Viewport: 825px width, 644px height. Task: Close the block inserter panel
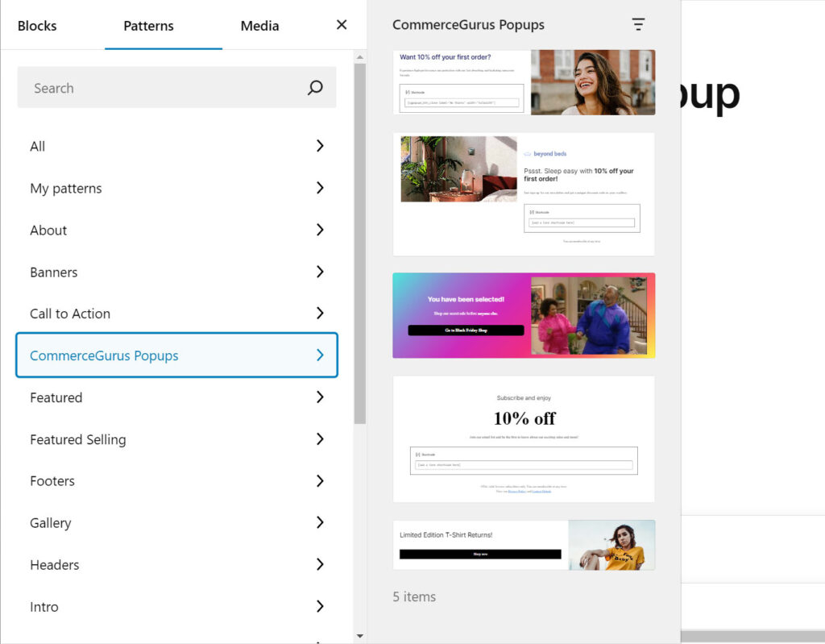pyautogui.click(x=342, y=25)
